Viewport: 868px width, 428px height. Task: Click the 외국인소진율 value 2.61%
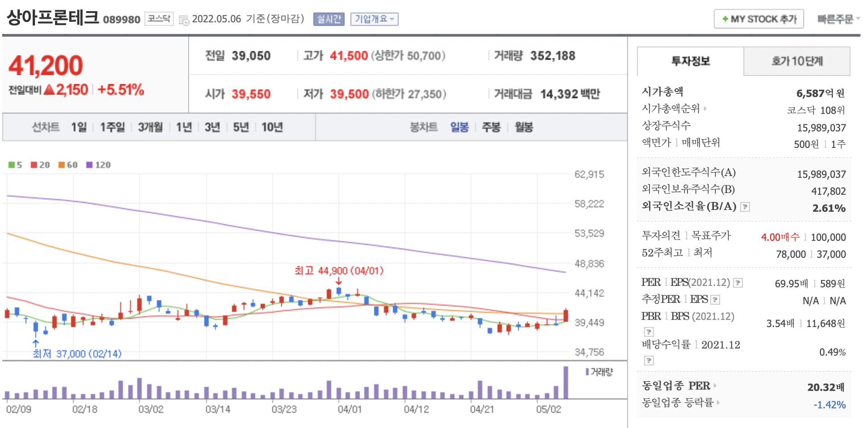829,208
